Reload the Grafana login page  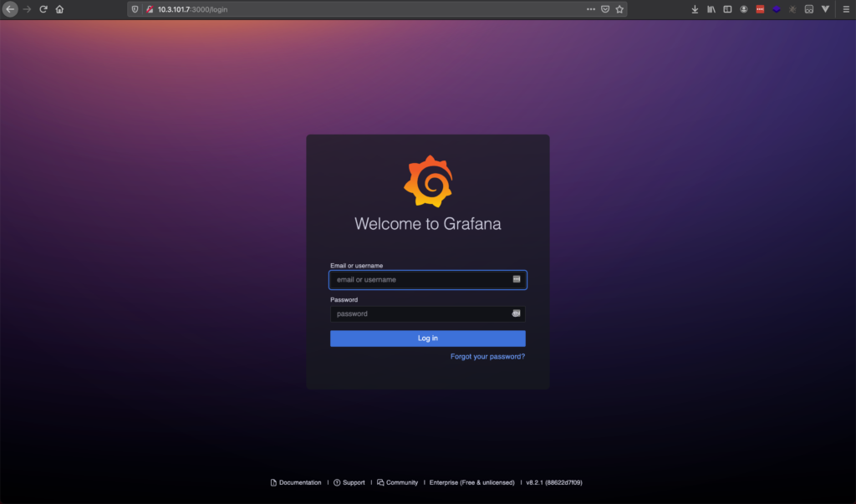[x=43, y=9]
